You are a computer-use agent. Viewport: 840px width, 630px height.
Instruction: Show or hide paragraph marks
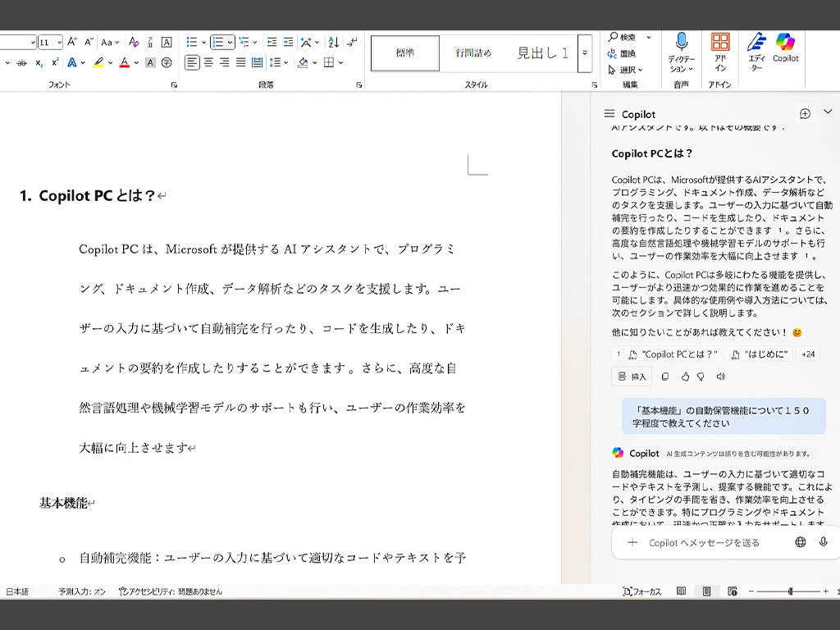click(352, 42)
